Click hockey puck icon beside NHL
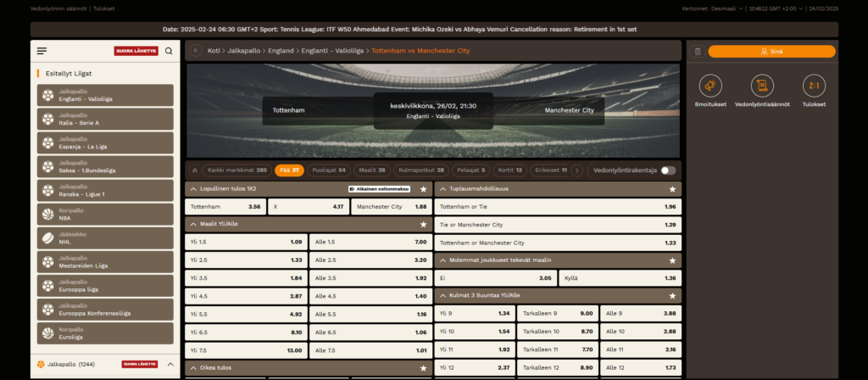Screen dimensions: 868x380 point(48,238)
